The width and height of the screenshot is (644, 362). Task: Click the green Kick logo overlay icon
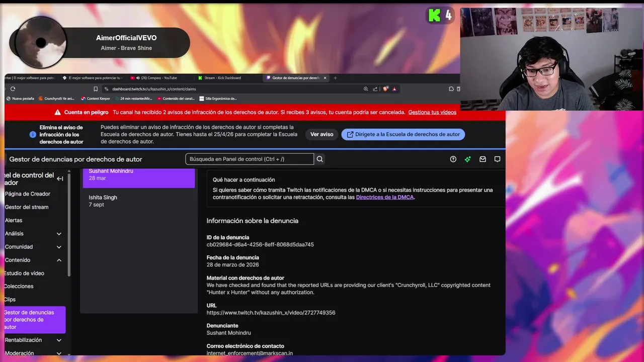pos(434,15)
